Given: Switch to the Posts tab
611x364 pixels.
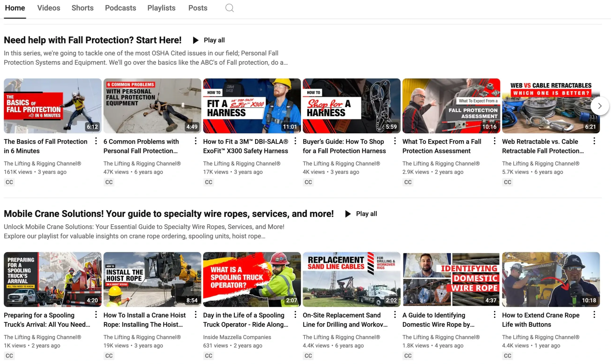Looking at the screenshot, I should tap(198, 8).
